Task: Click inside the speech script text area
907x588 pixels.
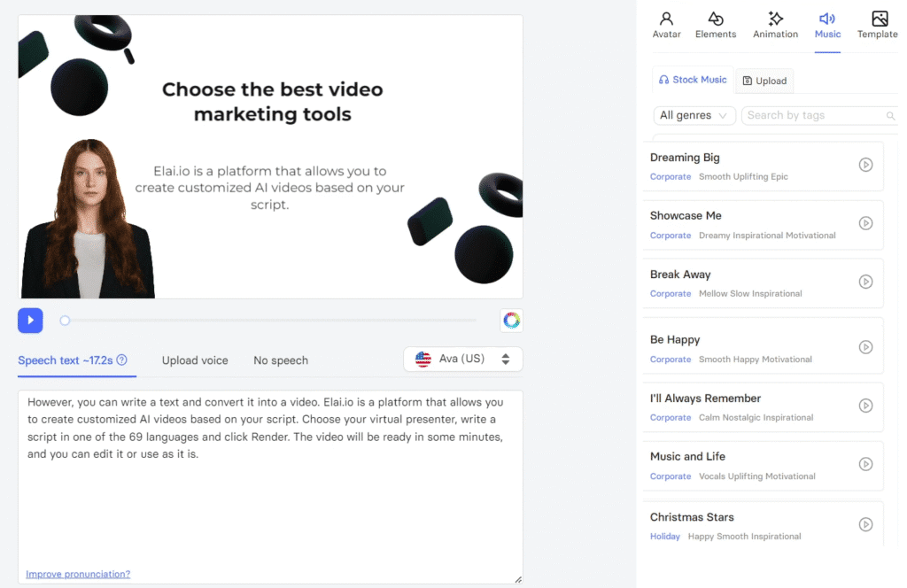Action: tap(270, 487)
